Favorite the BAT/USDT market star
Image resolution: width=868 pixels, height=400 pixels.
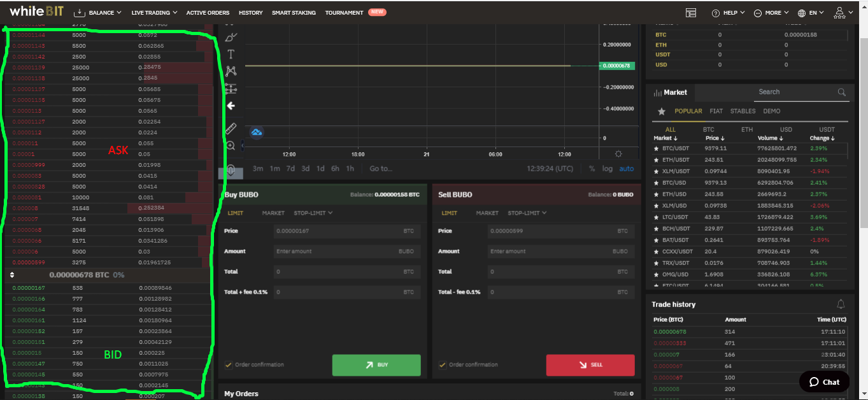point(657,240)
